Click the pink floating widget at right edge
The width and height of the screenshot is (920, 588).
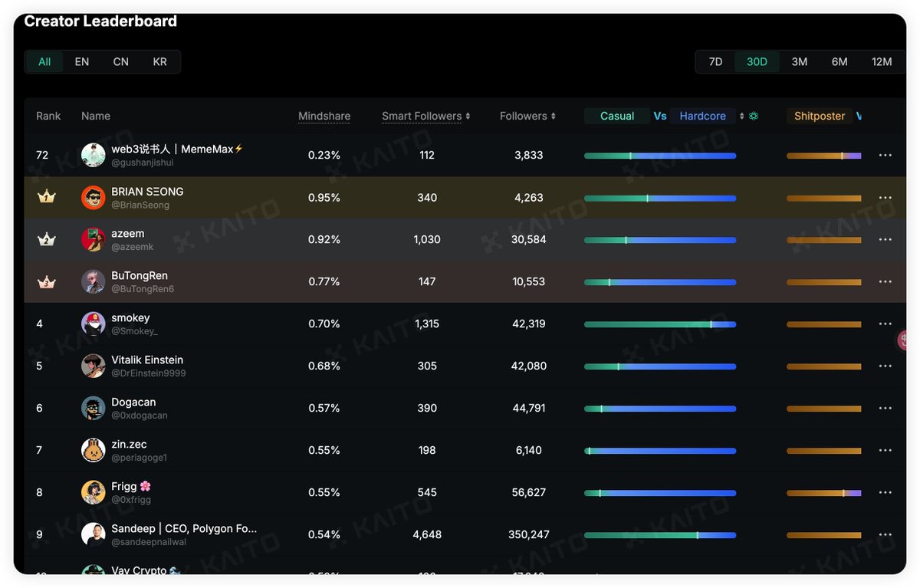[x=902, y=340]
